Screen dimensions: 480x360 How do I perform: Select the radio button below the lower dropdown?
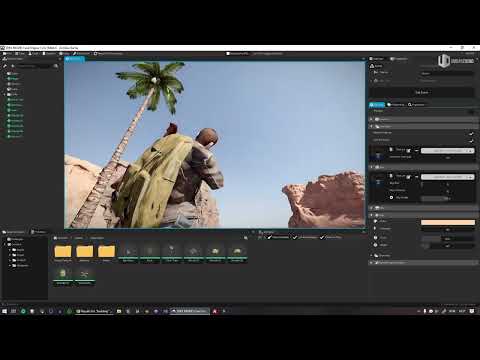point(391,198)
